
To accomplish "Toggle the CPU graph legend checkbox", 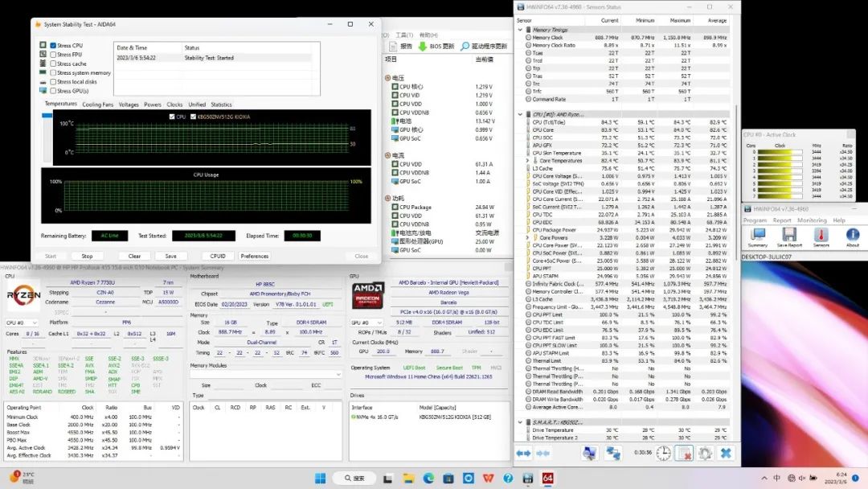I will pos(171,117).
